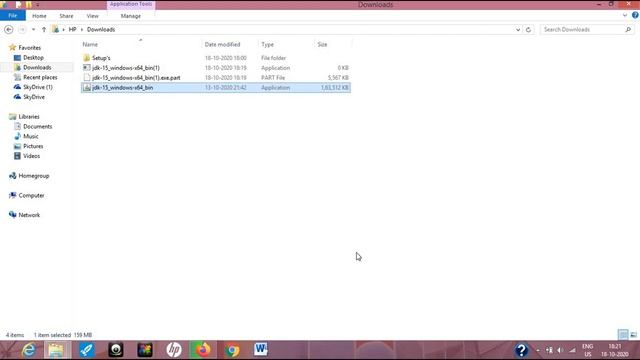Screen dimensions: 640x360
Task: Open the Music library
Action: 31,136
